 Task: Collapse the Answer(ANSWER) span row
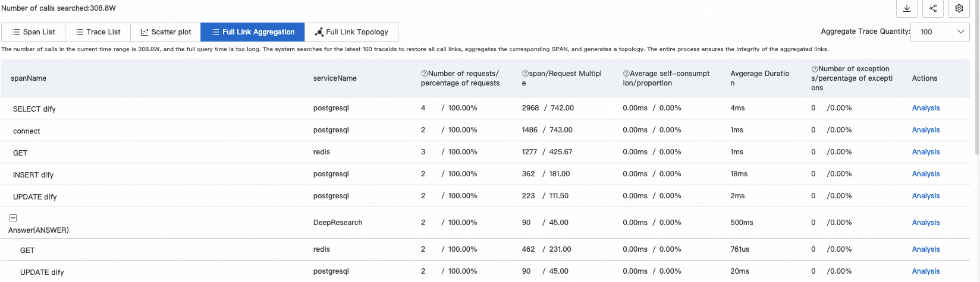[x=13, y=218]
